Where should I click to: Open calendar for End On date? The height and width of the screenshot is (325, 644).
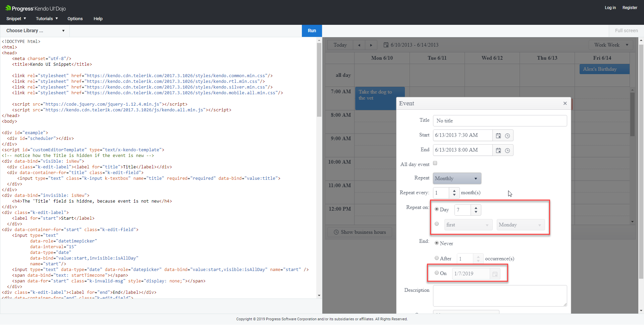click(495, 274)
